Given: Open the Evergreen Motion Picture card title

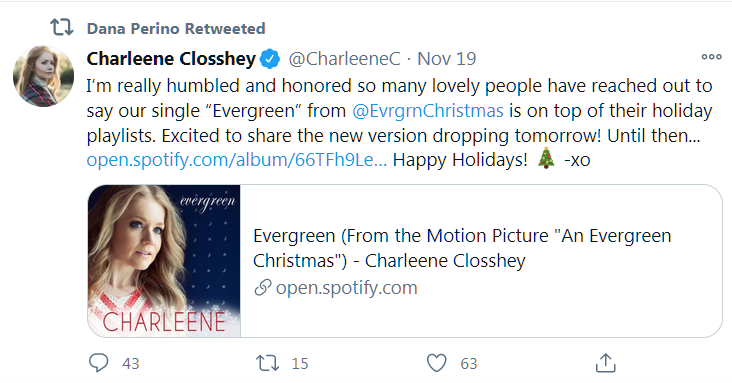Looking at the screenshot, I should pyautogui.click(x=462, y=248).
